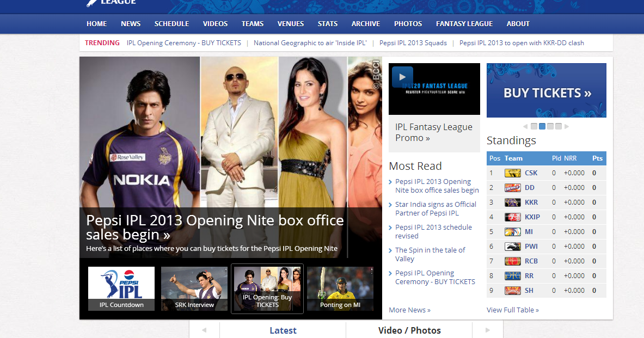Open trending link about KKR-DD clash
This screenshot has height=338, width=644.
click(522, 42)
